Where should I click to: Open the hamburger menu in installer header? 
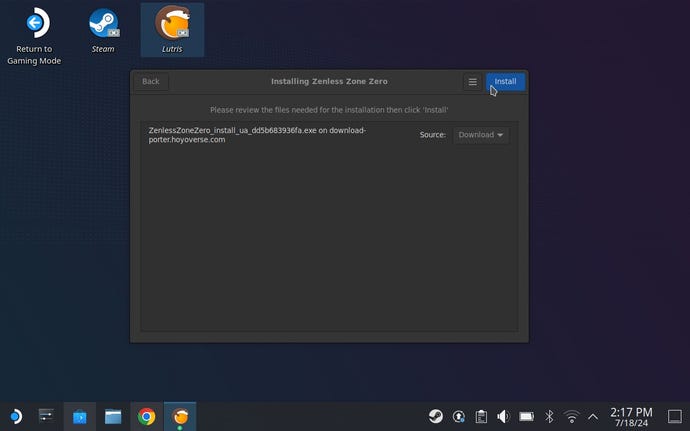[473, 81]
